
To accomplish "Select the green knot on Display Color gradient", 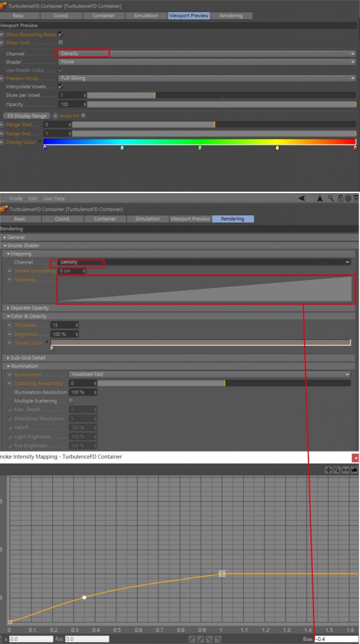I will tap(200, 148).
